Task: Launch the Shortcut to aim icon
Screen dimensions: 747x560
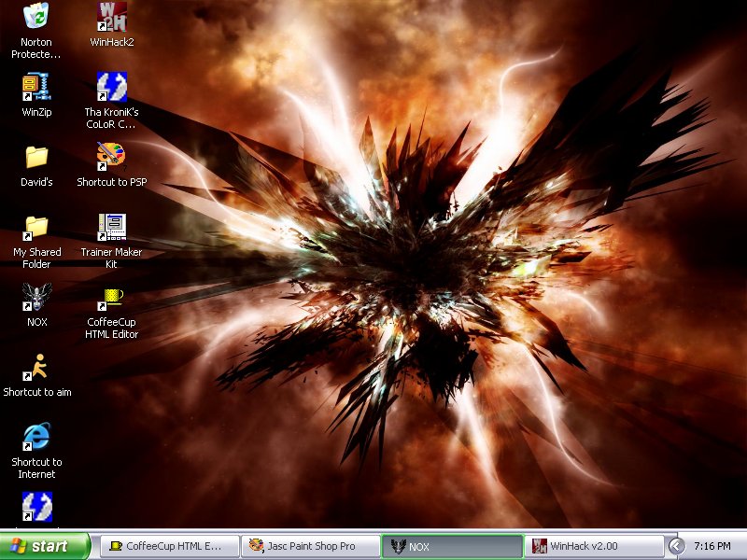Action: pyautogui.click(x=36, y=367)
